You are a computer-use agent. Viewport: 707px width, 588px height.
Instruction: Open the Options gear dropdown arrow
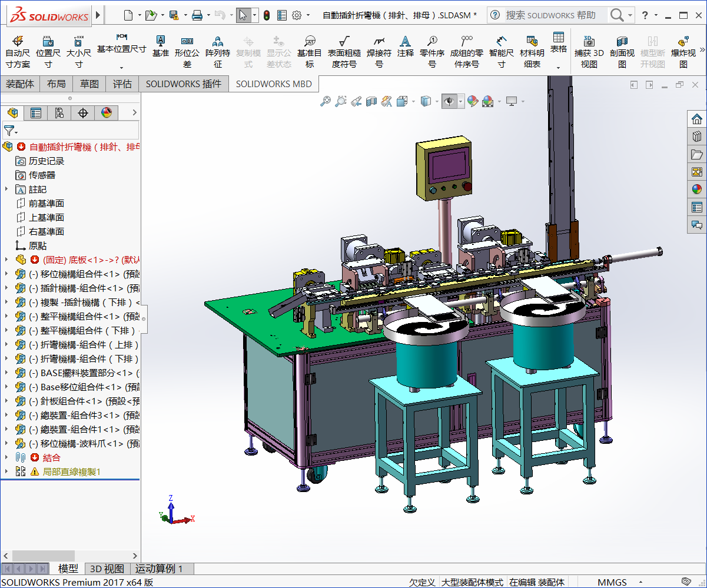(x=309, y=15)
